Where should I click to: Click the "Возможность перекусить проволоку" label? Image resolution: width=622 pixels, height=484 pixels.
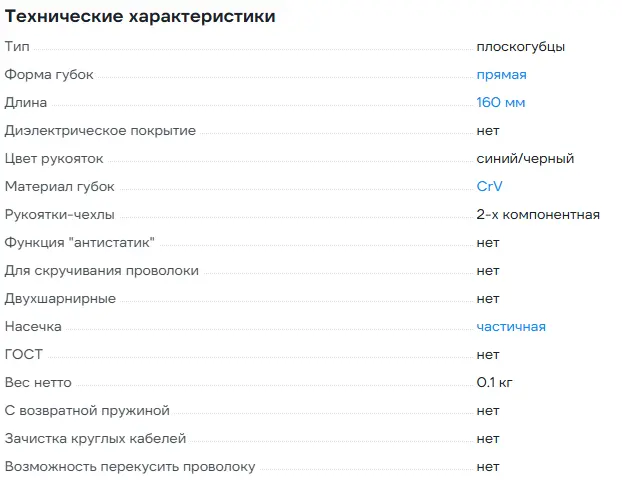[x=130, y=466]
